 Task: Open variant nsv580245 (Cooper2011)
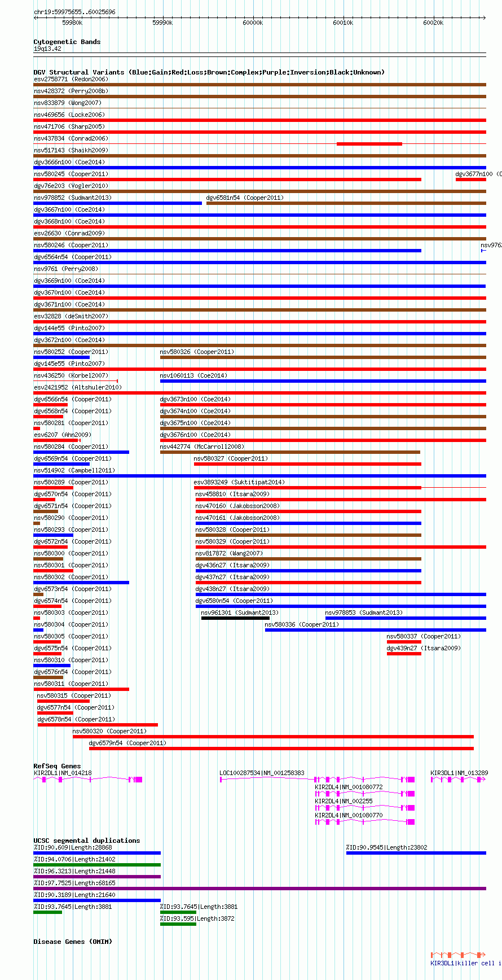[227, 180]
